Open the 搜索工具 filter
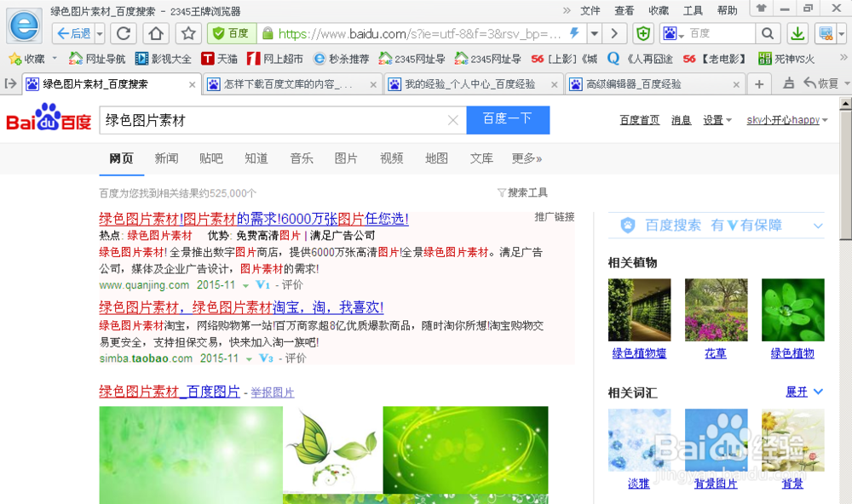The image size is (852, 504). point(522,192)
